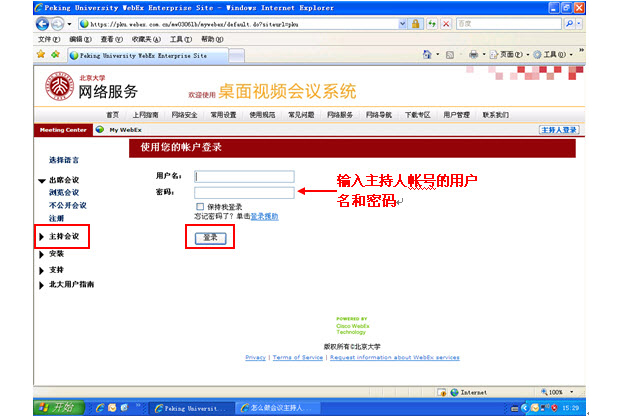Click the search magnifier icon
This screenshot has width=620, height=418.
click(x=569, y=24)
